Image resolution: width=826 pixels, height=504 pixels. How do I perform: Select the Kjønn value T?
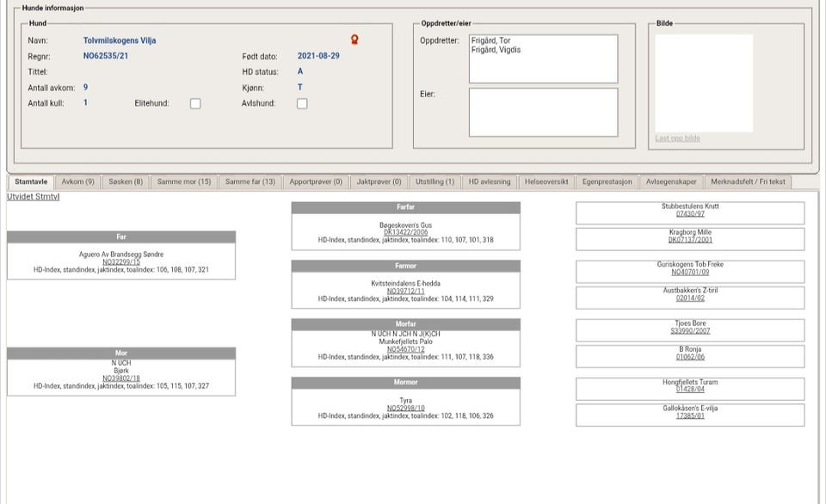coord(300,88)
